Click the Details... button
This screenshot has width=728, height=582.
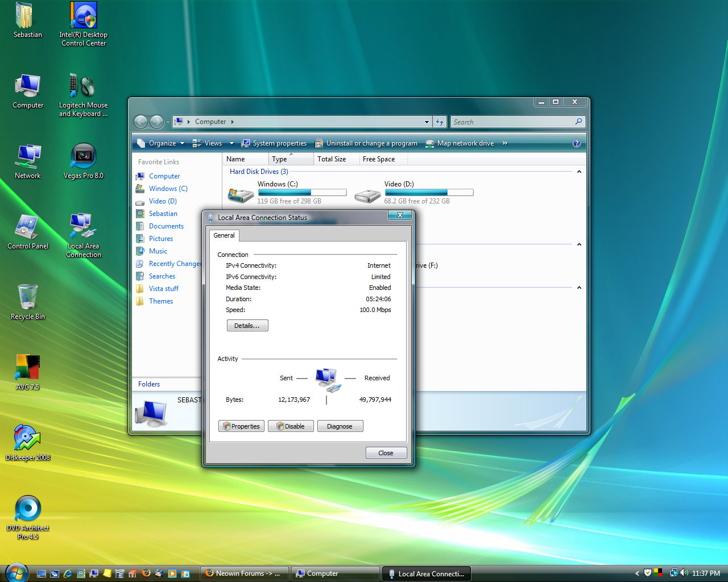click(x=247, y=326)
